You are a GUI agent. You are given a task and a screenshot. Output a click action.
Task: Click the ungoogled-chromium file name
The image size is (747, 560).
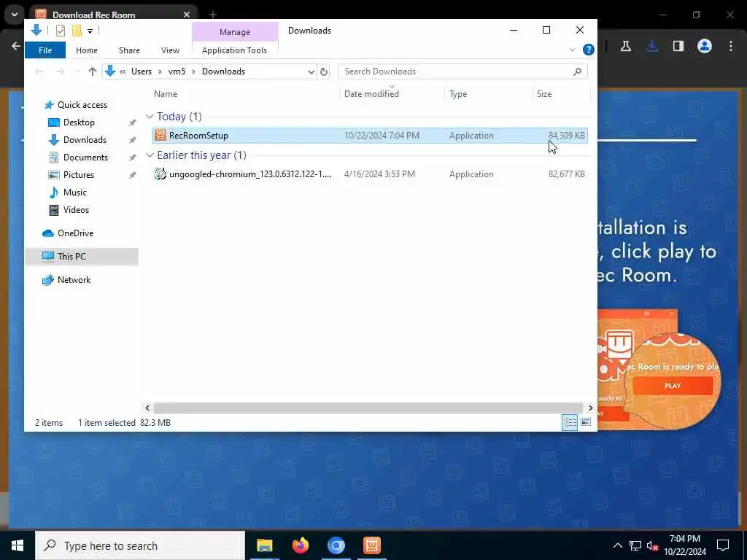point(250,174)
